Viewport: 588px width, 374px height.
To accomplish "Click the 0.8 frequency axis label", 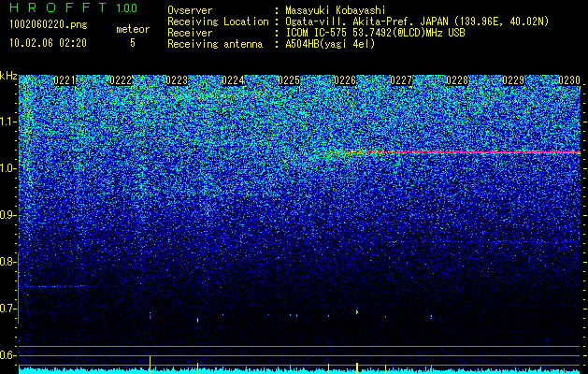I will point(8,262).
